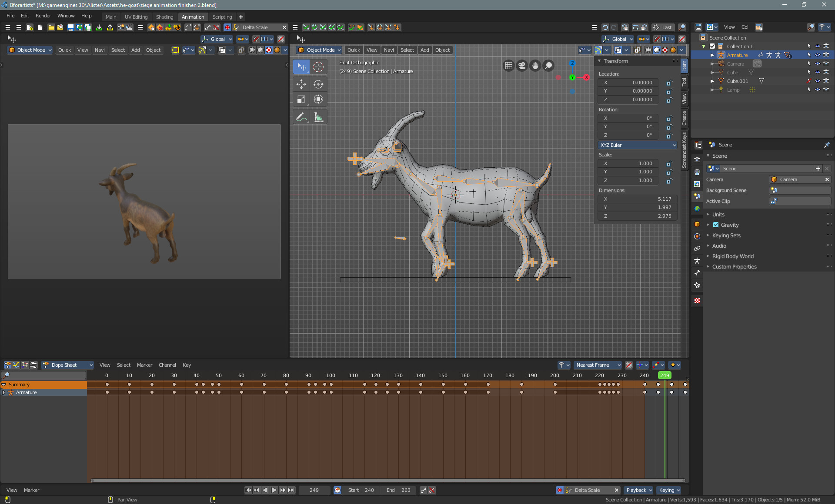This screenshot has width=835, height=504.
Task: Open the Render menu
Action: [x=43, y=16]
